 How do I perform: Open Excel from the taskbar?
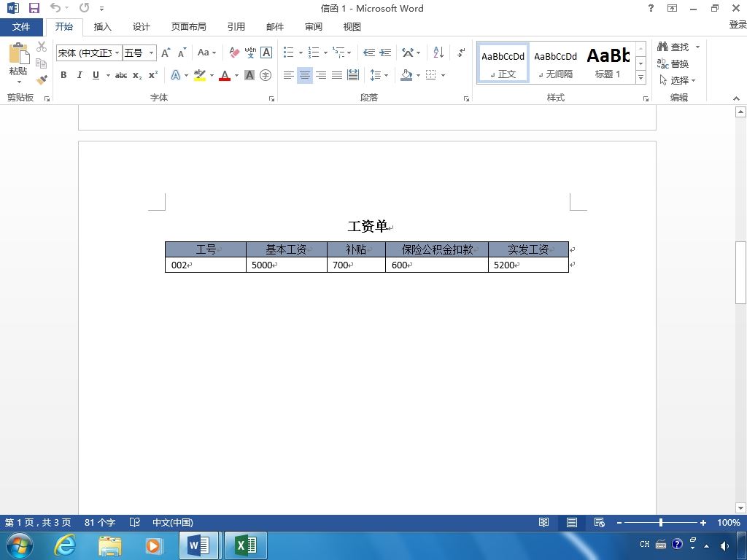[x=246, y=545]
